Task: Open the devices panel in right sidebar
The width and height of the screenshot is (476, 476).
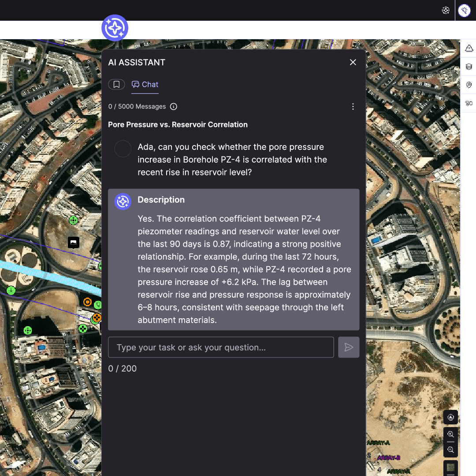Action: pos(469,103)
